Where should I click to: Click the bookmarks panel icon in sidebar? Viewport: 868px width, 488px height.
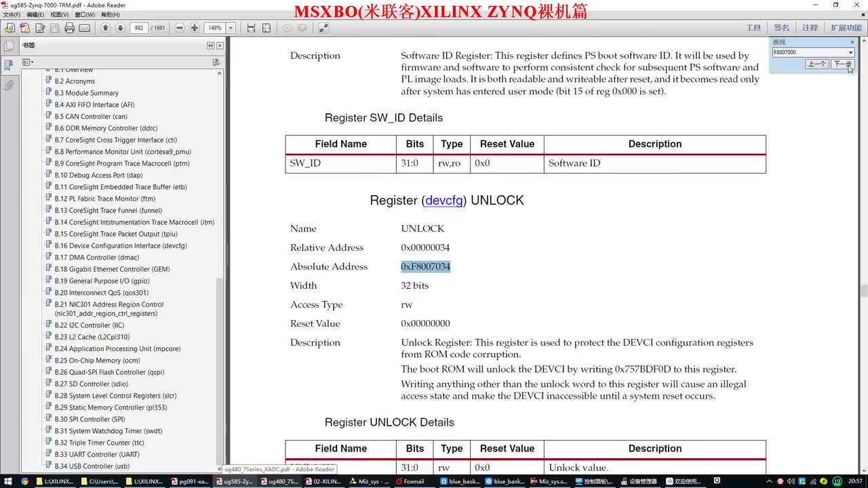click(x=9, y=66)
